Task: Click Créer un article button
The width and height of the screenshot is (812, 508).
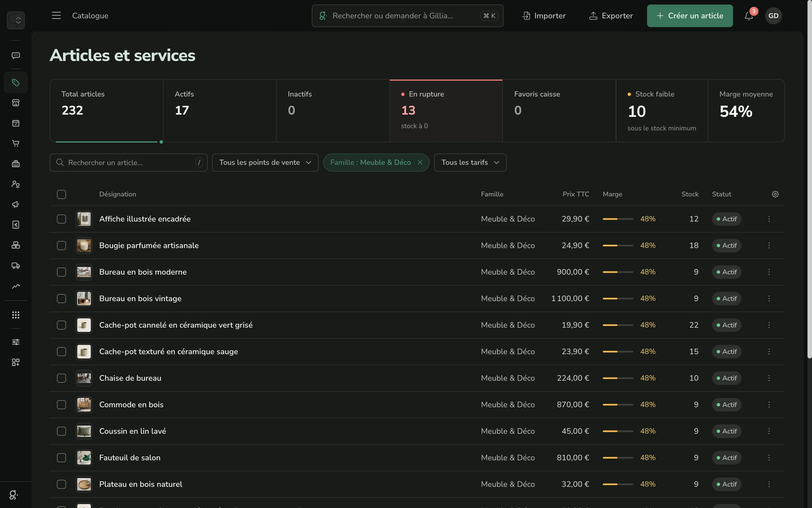Action: click(x=690, y=16)
